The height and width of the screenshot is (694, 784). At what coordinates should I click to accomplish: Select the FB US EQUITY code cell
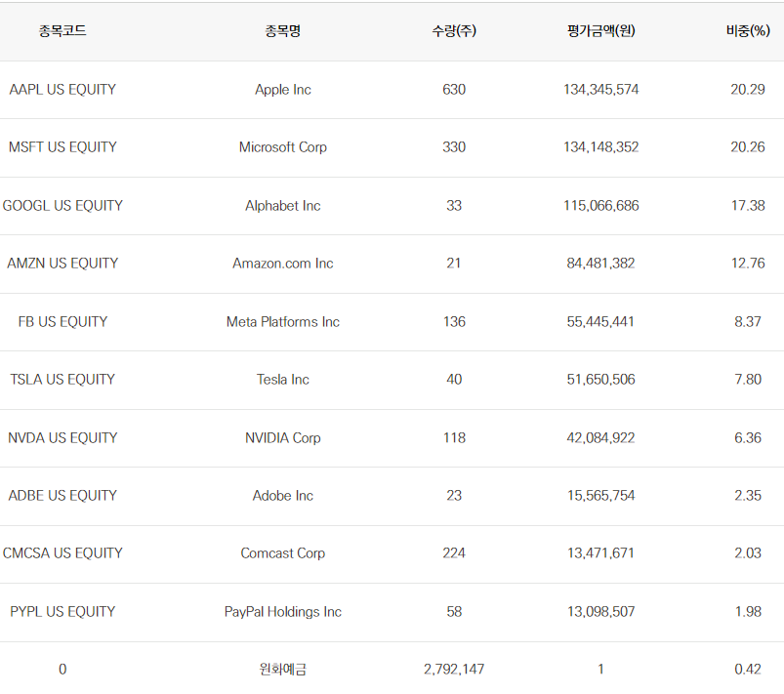coord(62,321)
